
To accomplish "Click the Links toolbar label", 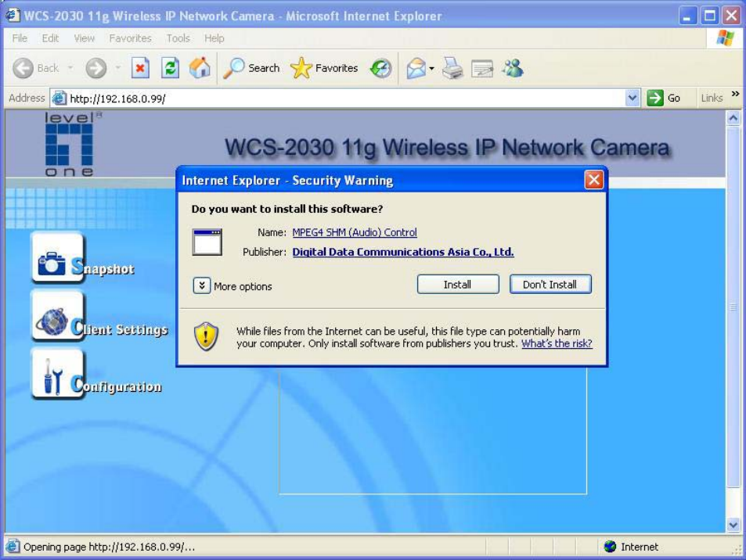I will 712,98.
